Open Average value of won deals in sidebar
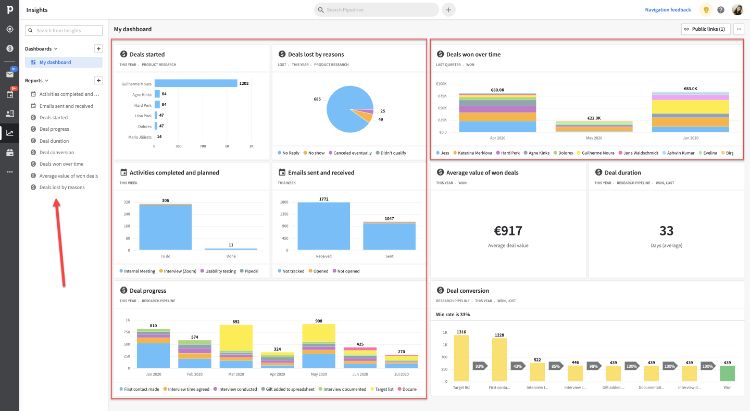The image size is (750, 411). (x=65, y=176)
